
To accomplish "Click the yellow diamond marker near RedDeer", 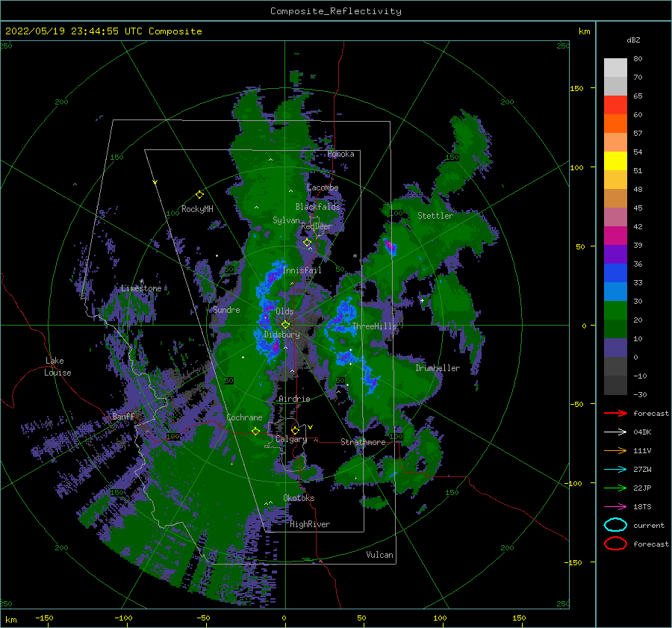I will (307, 243).
